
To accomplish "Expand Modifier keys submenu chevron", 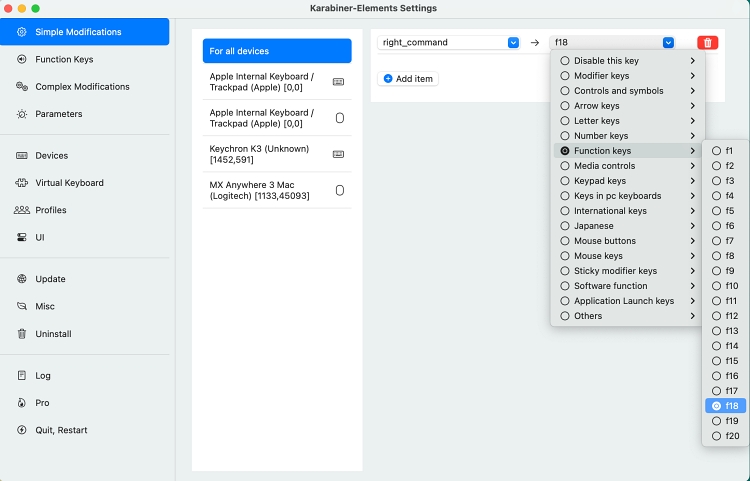I will click(x=692, y=76).
